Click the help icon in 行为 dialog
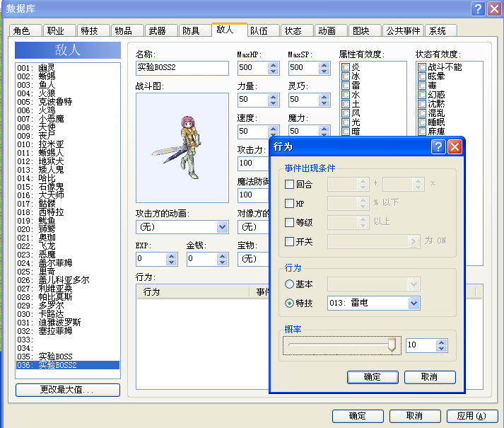The width and height of the screenshot is (504, 428). pos(438,147)
